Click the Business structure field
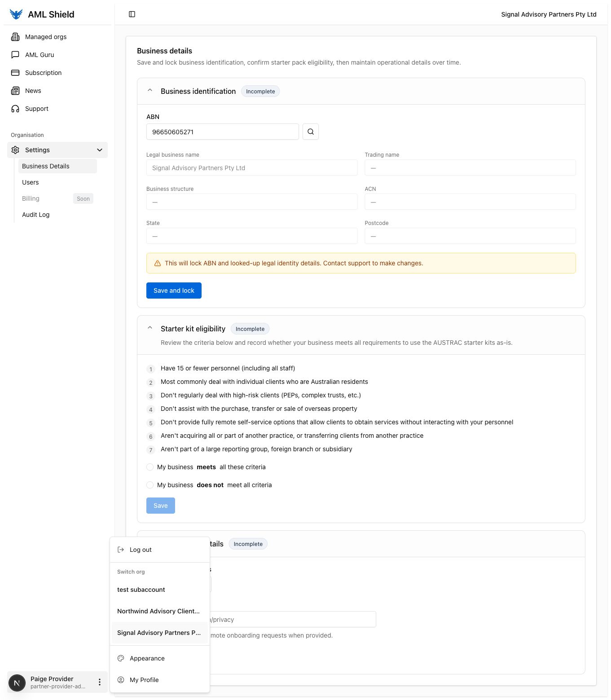 [x=252, y=202]
